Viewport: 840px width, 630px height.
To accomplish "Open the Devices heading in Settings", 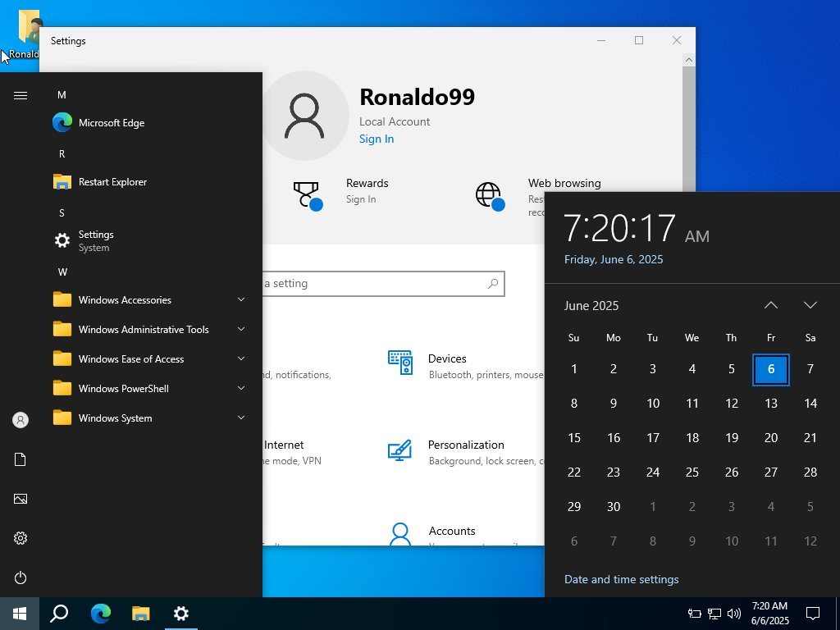I will (x=447, y=359).
